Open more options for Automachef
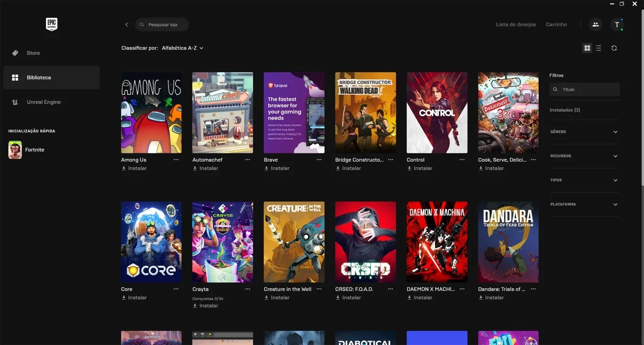The image size is (644, 345). (247, 160)
